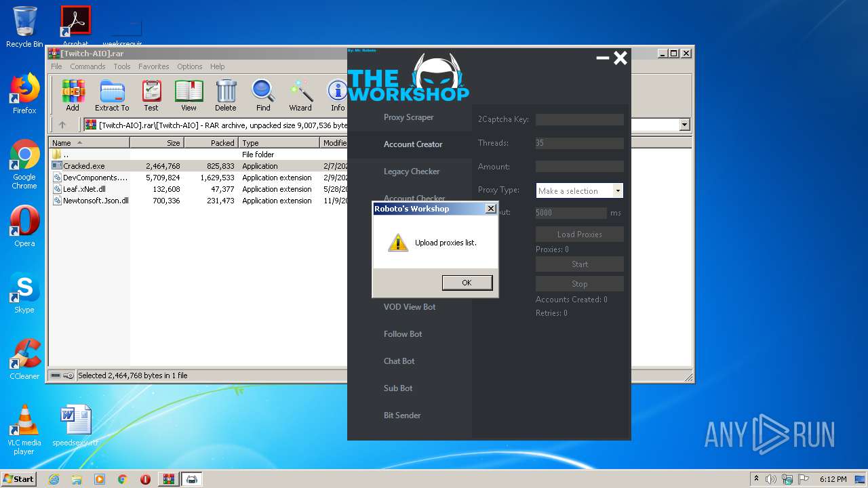The width and height of the screenshot is (868, 488).
Task: Click the volume speaker tray icon
Action: pos(771,479)
